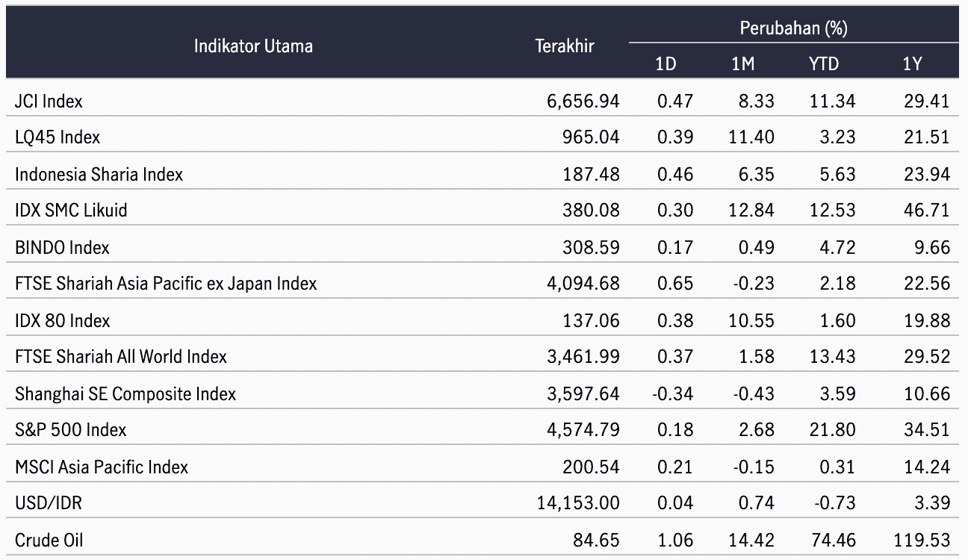This screenshot has width=968, height=560.
Task: Select the 1D column header
Action: (665, 64)
